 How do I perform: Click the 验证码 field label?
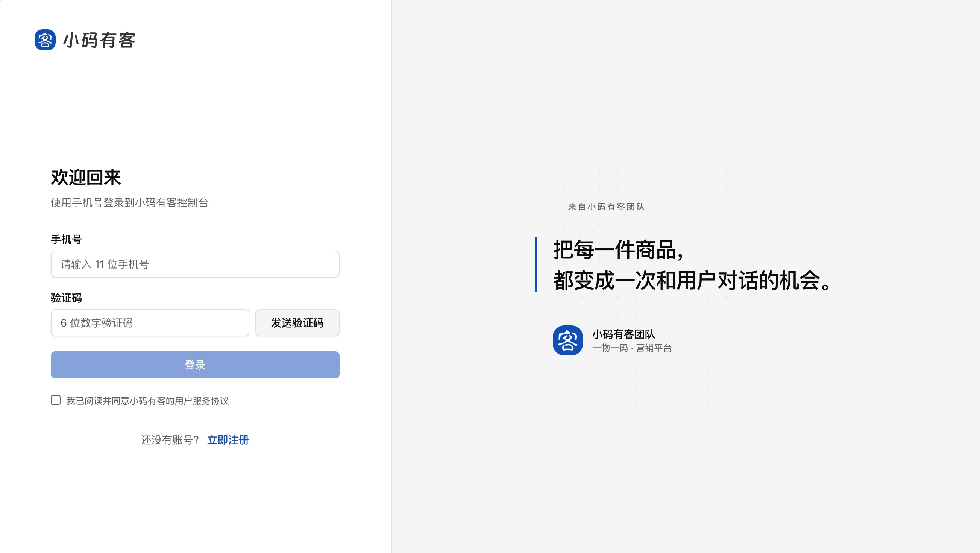[66, 298]
